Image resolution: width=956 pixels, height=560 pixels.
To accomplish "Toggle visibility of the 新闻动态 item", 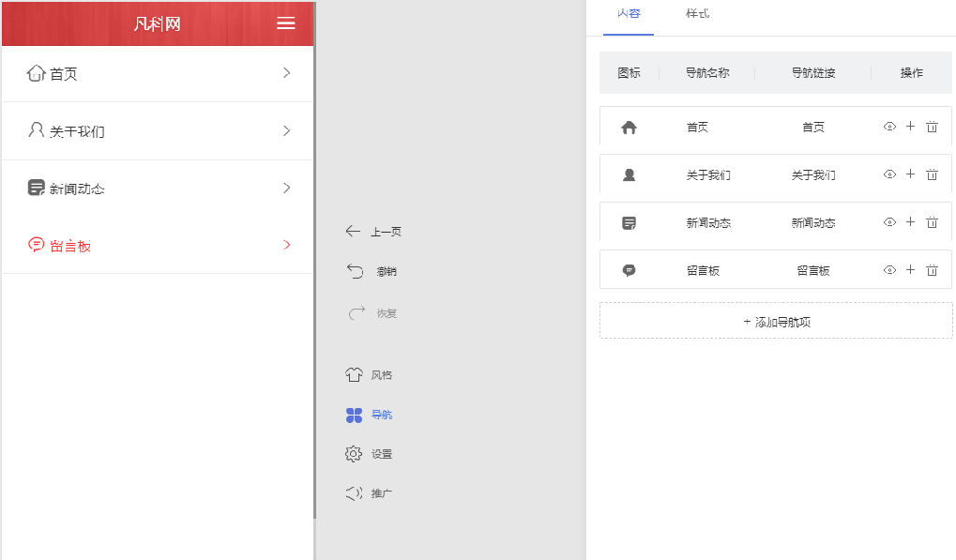I will click(888, 222).
